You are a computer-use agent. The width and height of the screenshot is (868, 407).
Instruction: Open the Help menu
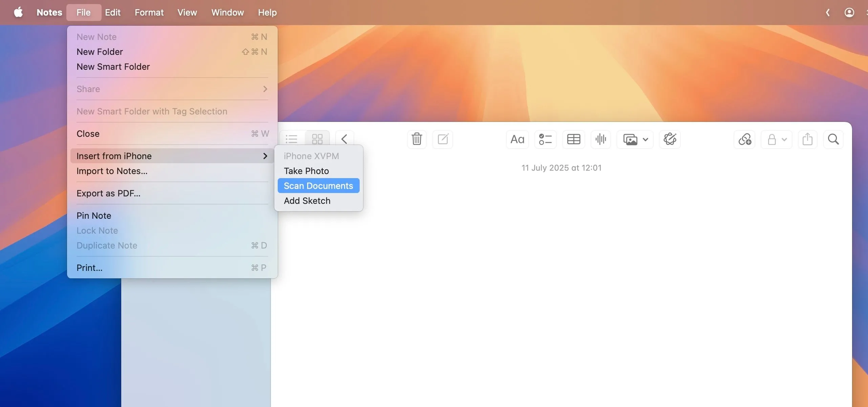pyautogui.click(x=267, y=13)
